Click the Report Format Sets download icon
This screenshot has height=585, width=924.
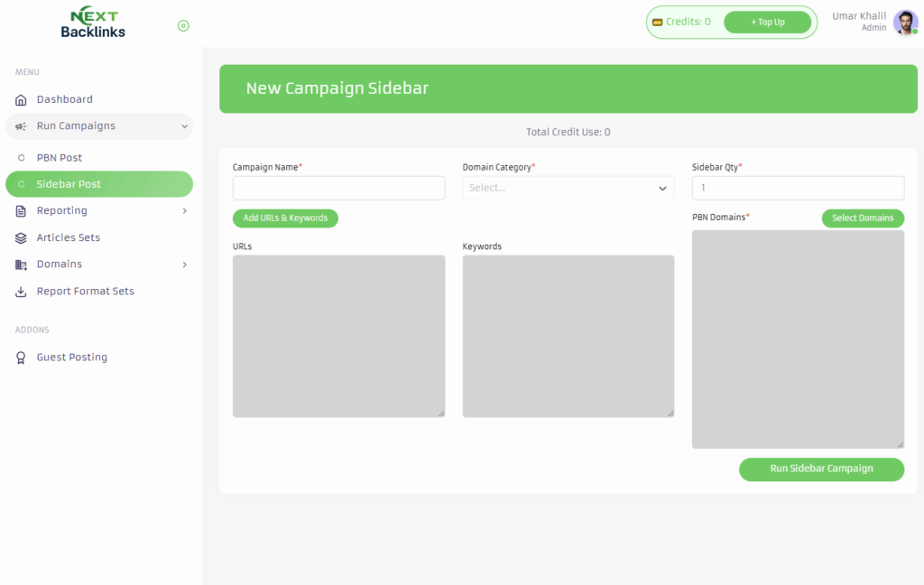click(x=21, y=292)
